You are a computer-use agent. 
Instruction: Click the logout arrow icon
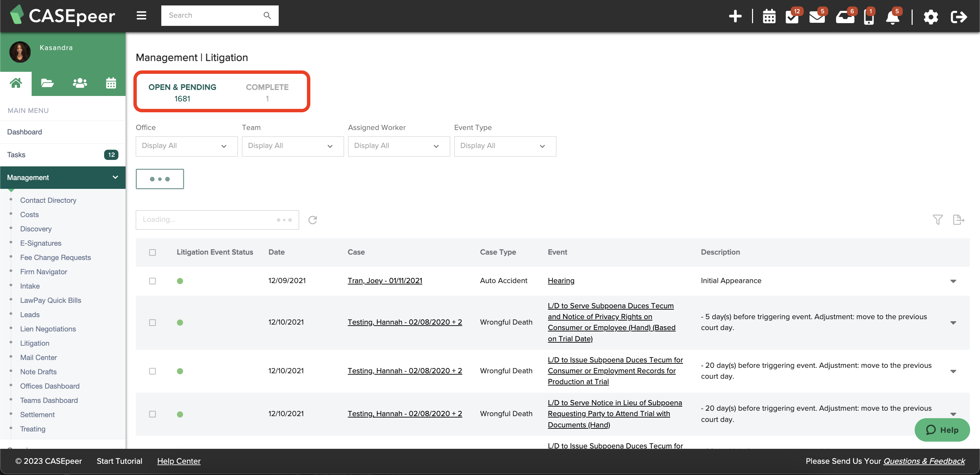(x=958, y=17)
